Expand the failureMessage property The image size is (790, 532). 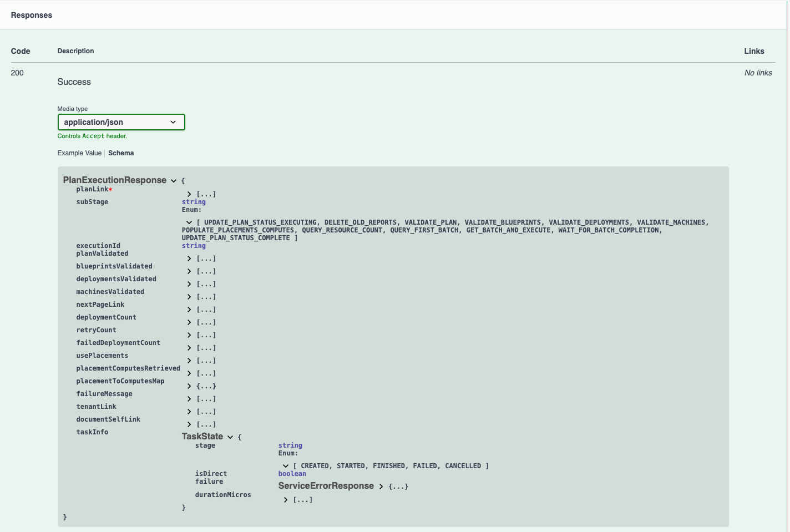pyautogui.click(x=189, y=399)
